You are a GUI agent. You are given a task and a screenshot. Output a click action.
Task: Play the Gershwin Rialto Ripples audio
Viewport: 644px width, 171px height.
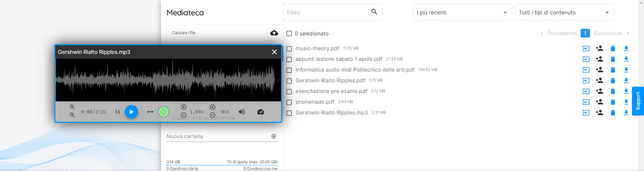click(131, 112)
